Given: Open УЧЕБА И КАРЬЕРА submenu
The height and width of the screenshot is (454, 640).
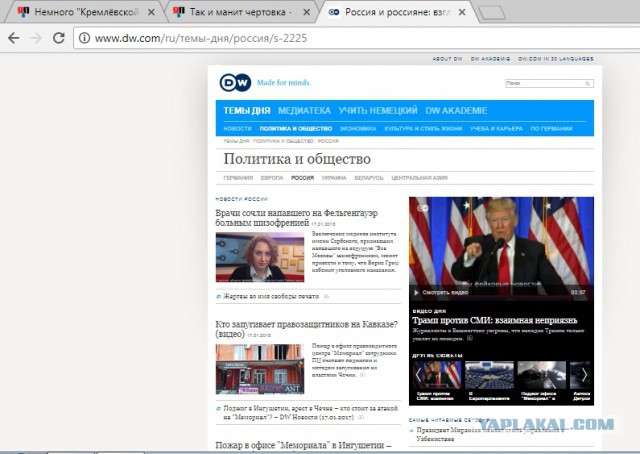Looking at the screenshot, I should coord(496,129).
